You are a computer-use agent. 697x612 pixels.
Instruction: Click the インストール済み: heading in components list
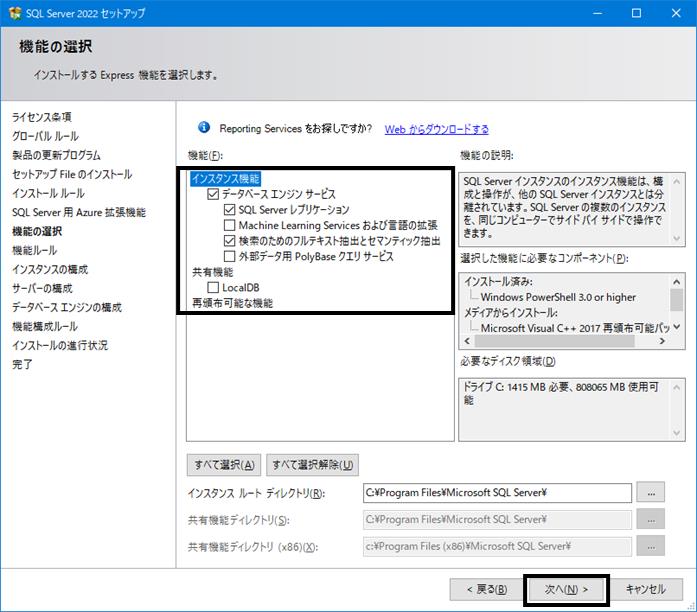click(x=498, y=281)
